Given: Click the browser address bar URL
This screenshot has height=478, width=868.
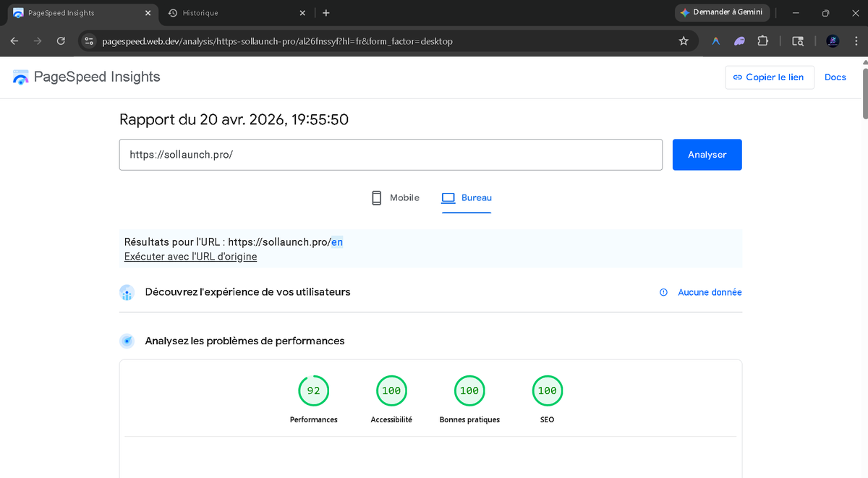Looking at the screenshot, I should click(278, 41).
